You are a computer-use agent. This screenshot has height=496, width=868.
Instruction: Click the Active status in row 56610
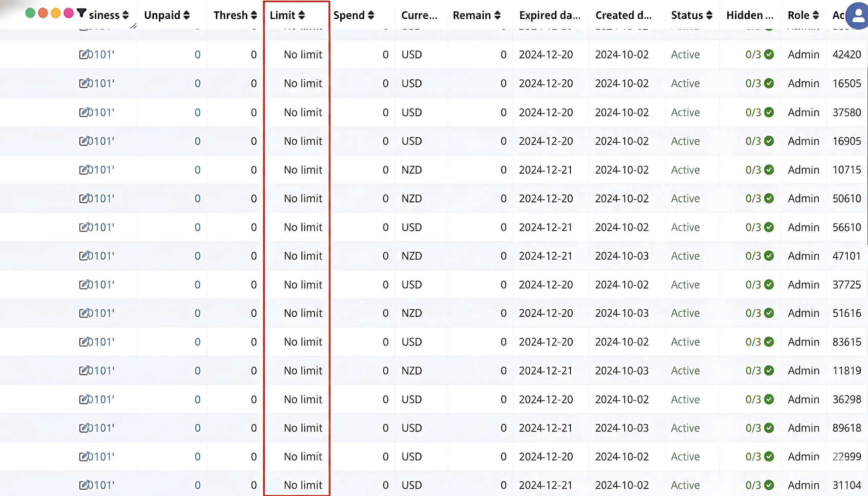coord(685,227)
